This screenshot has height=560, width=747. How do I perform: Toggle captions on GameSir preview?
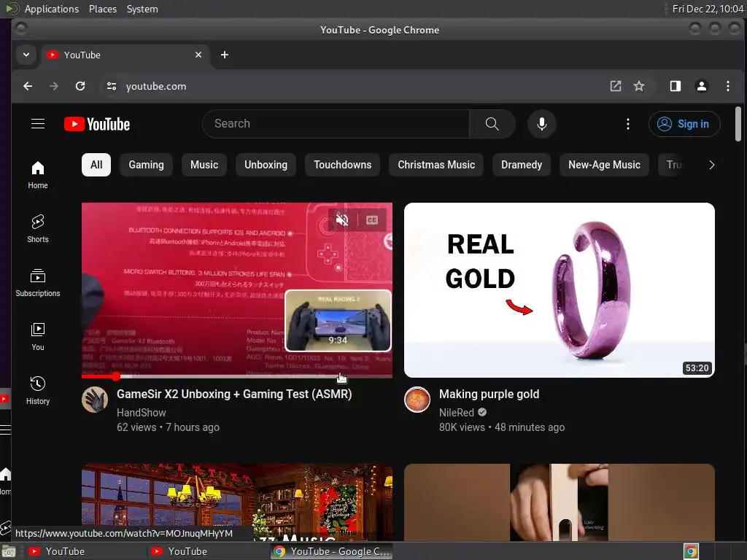(x=371, y=220)
